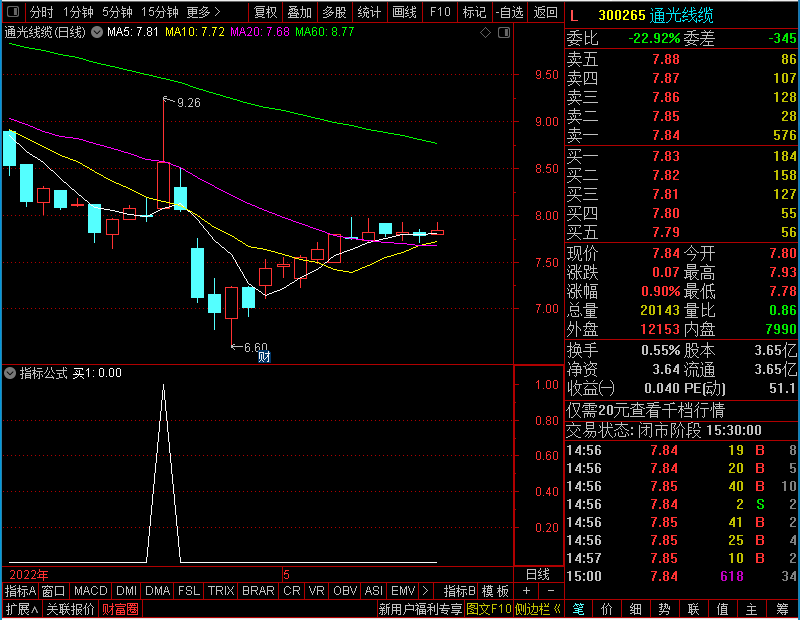Select the 值 value tab
The height and width of the screenshot is (620, 800).
(x=722, y=609)
